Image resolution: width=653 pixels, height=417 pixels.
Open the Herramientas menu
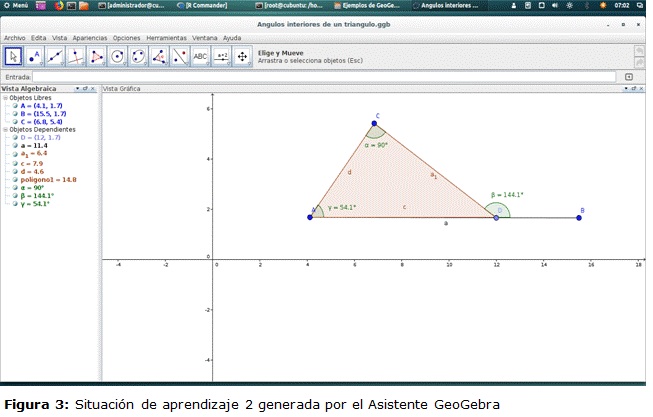pyautogui.click(x=165, y=37)
